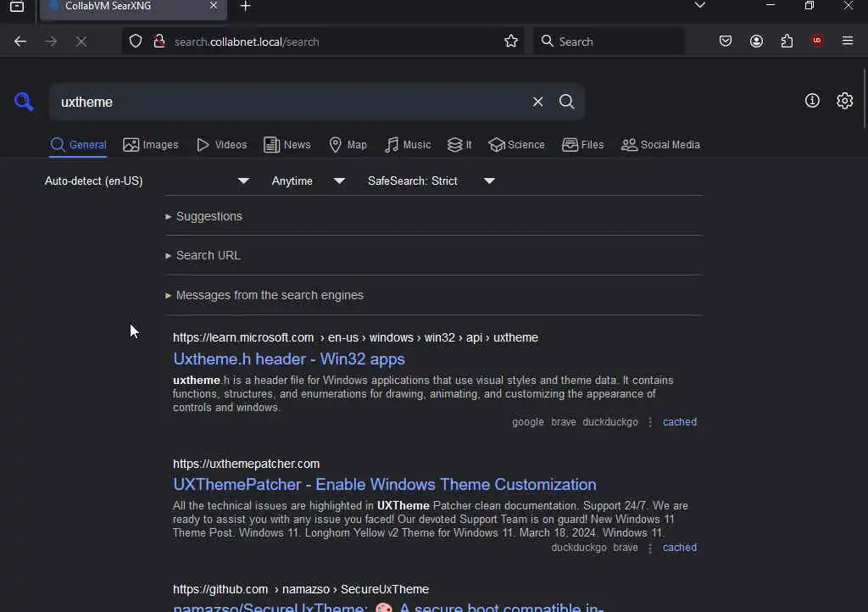Open cached copy of UXThemePatcher result
The width and height of the screenshot is (868, 612).
[680, 548]
